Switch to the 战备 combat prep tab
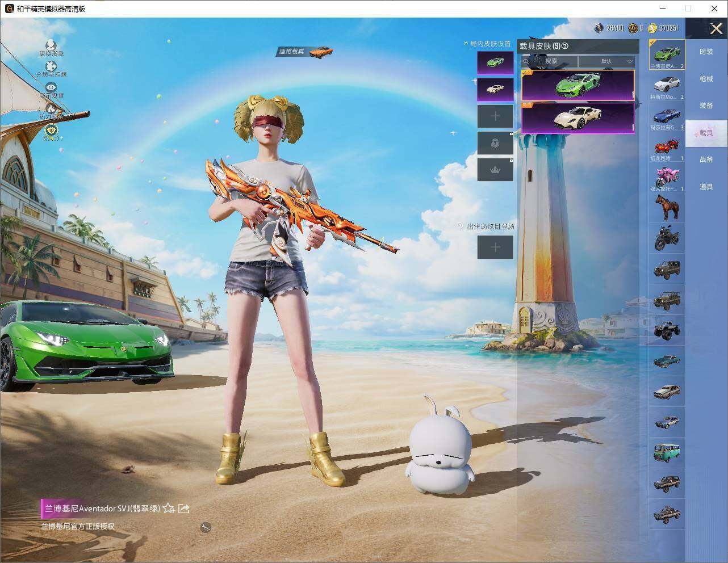 point(706,159)
